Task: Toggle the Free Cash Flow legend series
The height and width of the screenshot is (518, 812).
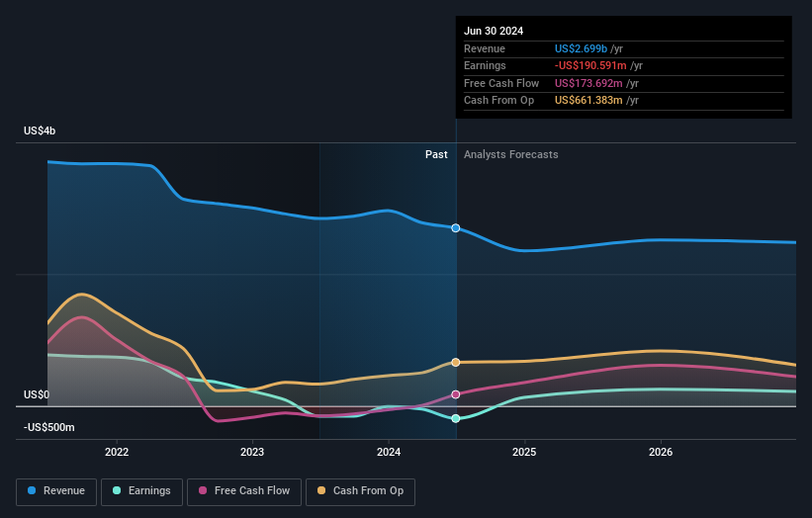Action: coord(244,491)
